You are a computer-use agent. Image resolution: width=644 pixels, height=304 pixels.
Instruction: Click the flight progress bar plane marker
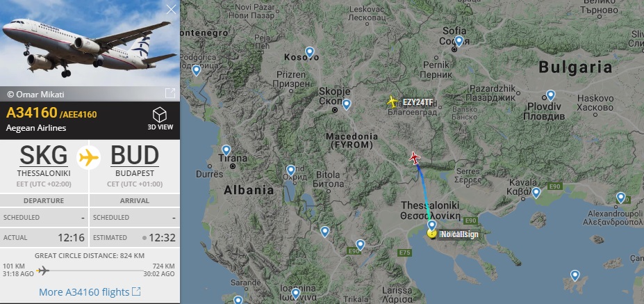click(42, 271)
